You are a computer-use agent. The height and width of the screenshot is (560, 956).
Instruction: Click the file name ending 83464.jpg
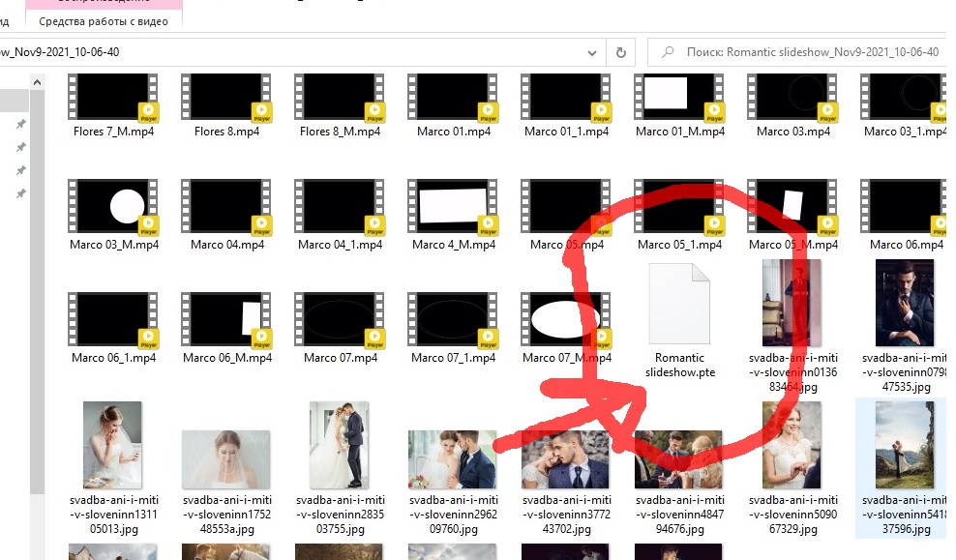(x=793, y=372)
